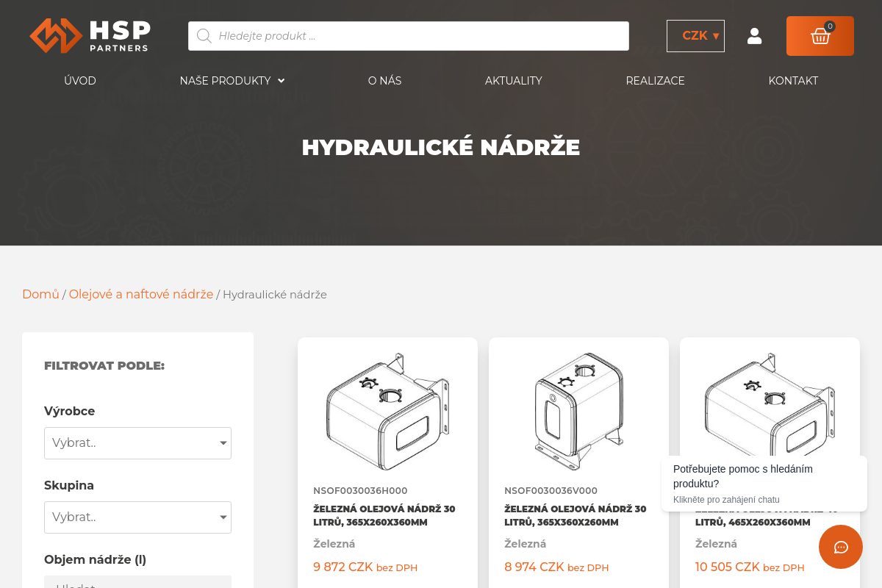Open the CZK currency dropdown
This screenshot has height=588, width=882.
tap(695, 36)
